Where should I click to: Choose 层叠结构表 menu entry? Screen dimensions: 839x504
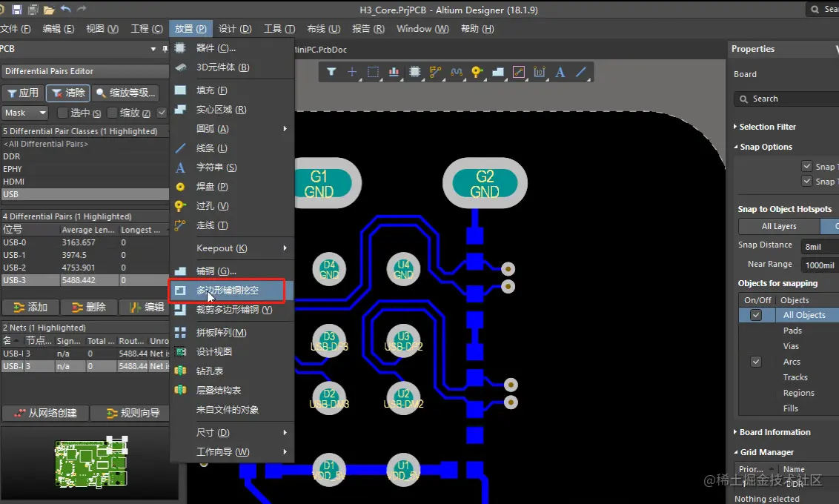232,390
